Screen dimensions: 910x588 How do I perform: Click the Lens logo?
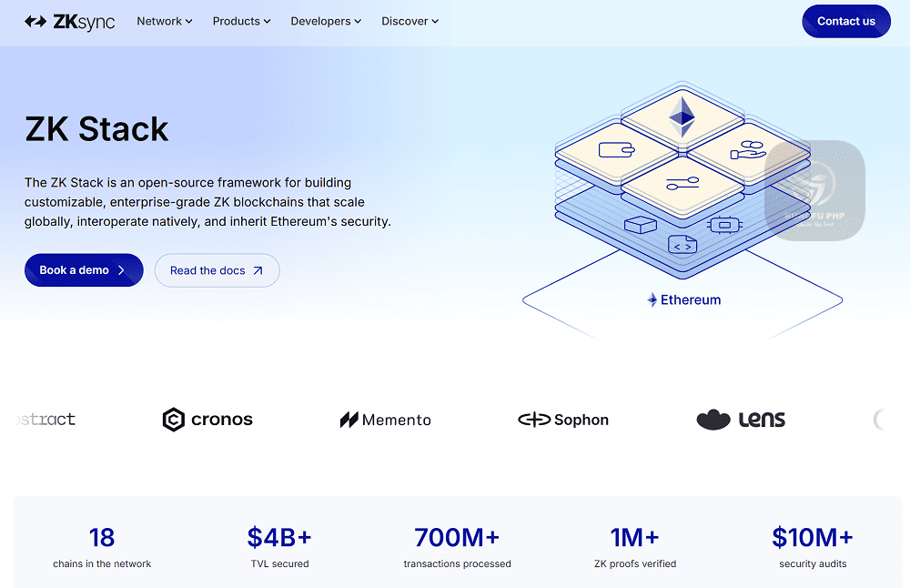tap(741, 419)
